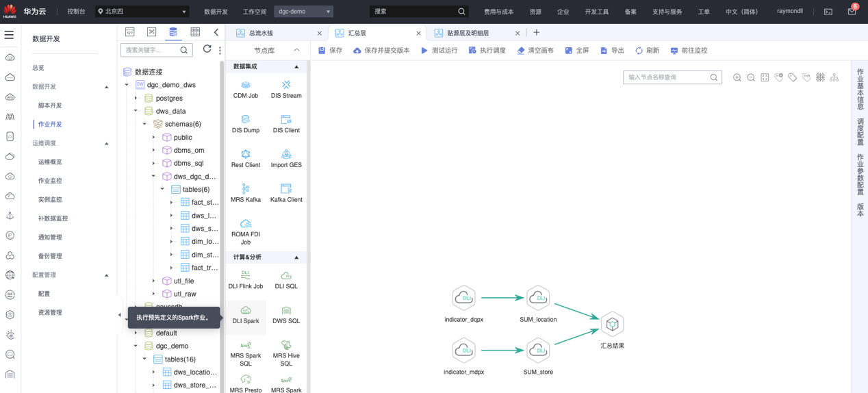Image resolution: width=868 pixels, height=393 pixels.
Task: Click the 汇总结果 node on canvas
Action: (612, 324)
